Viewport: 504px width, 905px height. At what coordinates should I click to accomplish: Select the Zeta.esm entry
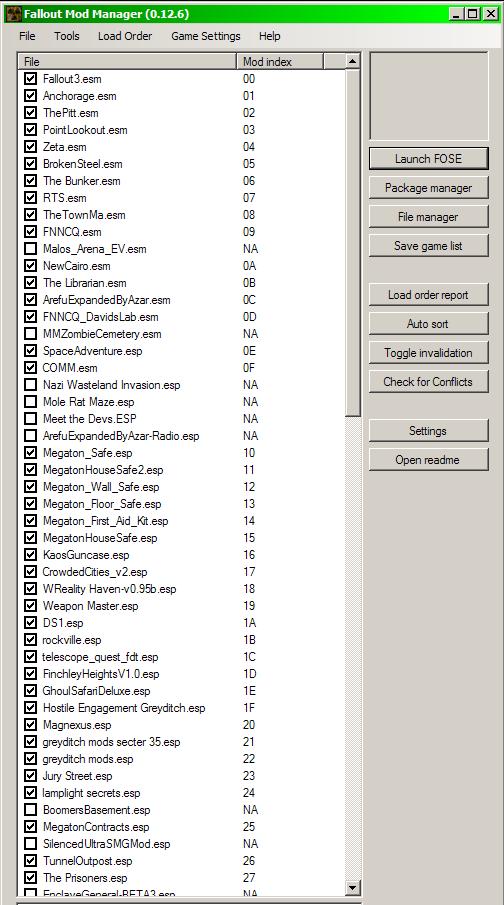[x=64, y=147]
